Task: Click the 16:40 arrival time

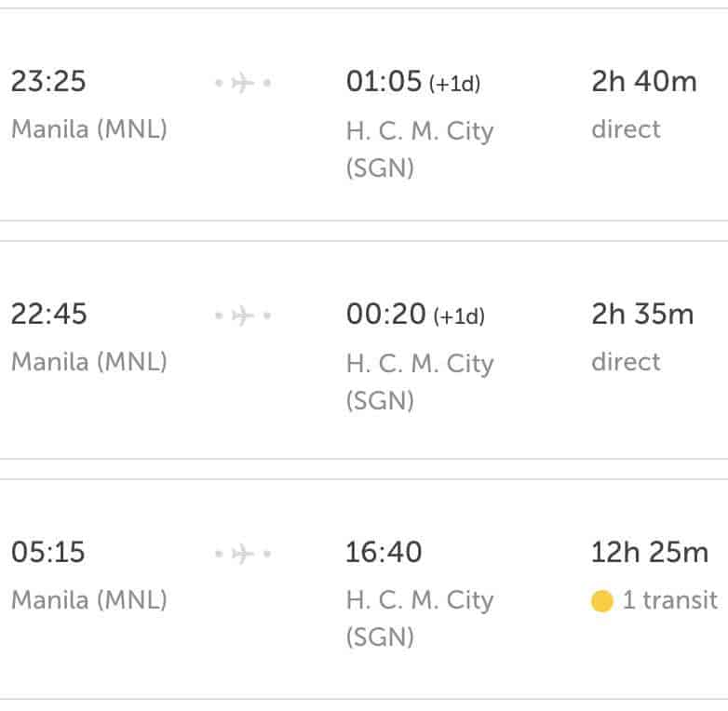Action: pos(384,553)
